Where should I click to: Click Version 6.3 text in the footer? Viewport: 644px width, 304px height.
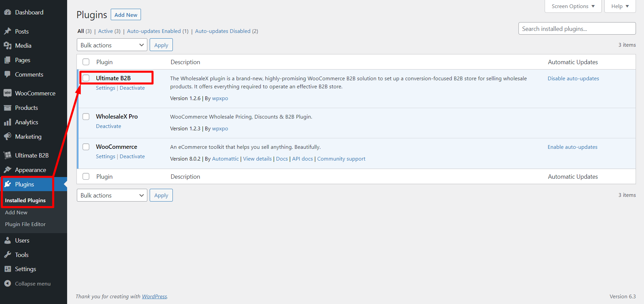(x=623, y=297)
